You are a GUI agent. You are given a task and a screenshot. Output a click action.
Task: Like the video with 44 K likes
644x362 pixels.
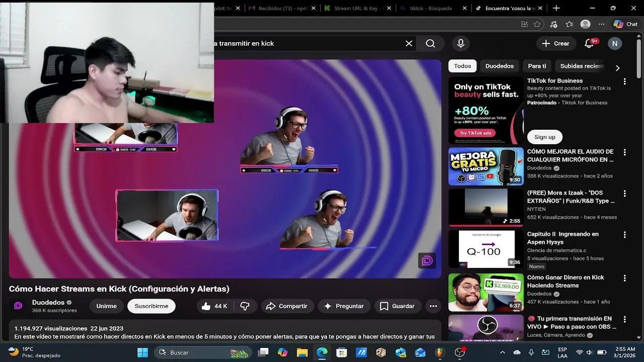(214, 306)
